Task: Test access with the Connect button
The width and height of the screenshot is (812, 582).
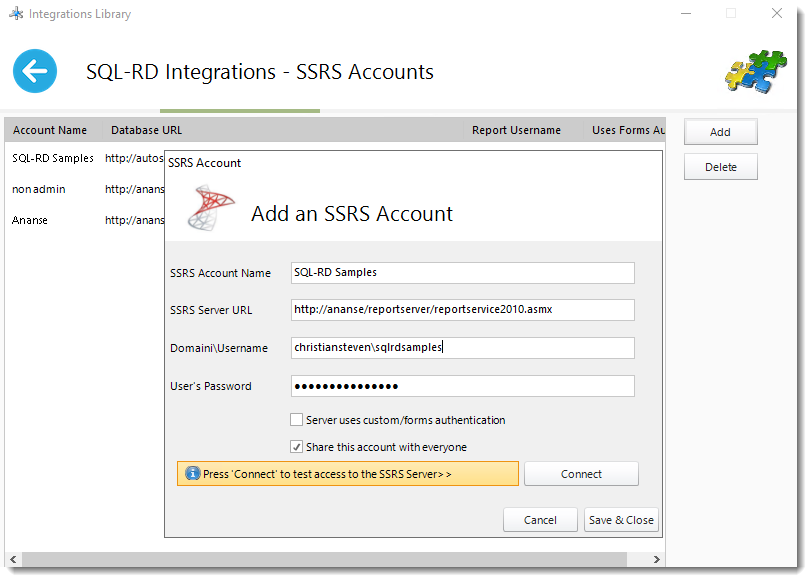Action: click(x=581, y=474)
